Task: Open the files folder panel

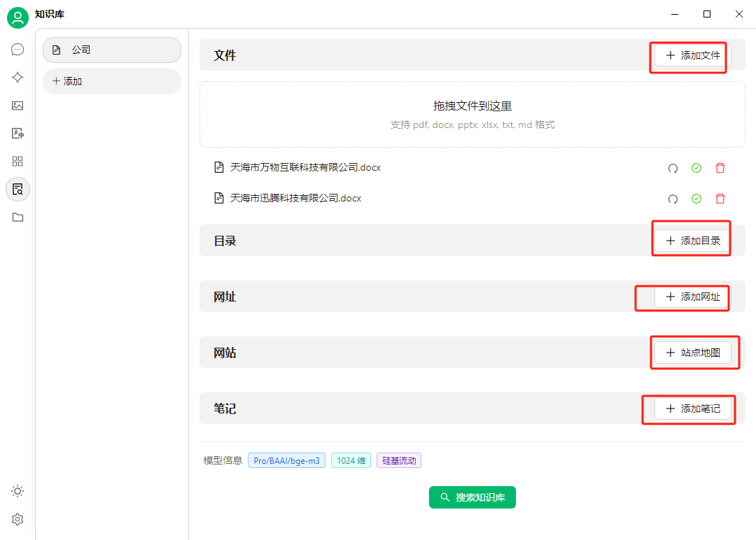Action: (17, 217)
